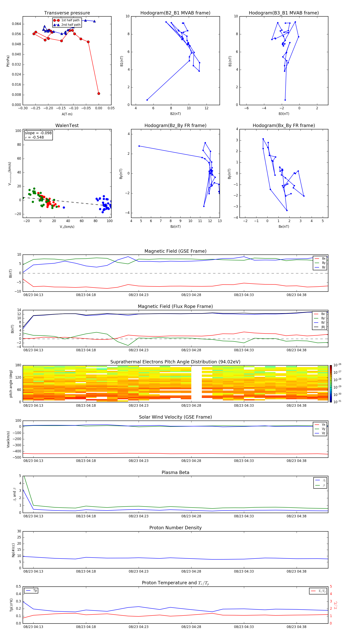
Task: Click the 'Magnetic Field (Flux Rope Frame)' title
Action: pyautogui.click(x=175, y=307)
